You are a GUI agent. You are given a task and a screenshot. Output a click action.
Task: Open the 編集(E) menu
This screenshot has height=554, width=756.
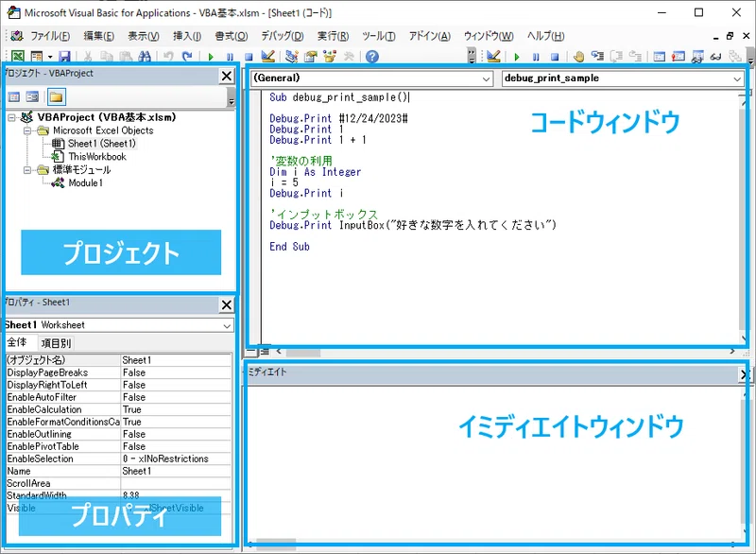(99, 36)
